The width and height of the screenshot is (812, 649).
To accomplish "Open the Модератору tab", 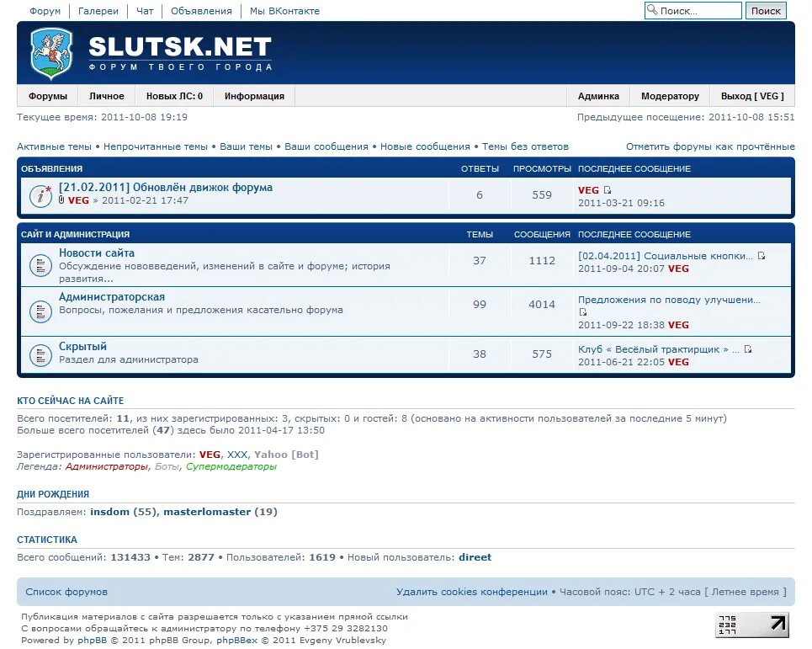I will [x=670, y=96].
